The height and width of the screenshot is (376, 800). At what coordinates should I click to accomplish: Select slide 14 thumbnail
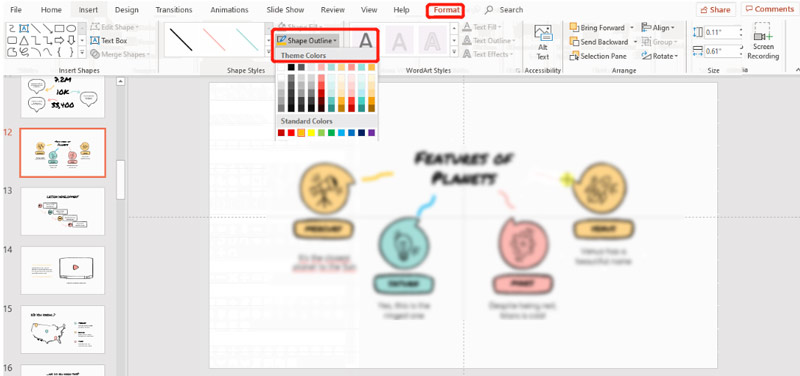[x=63, y=270]
